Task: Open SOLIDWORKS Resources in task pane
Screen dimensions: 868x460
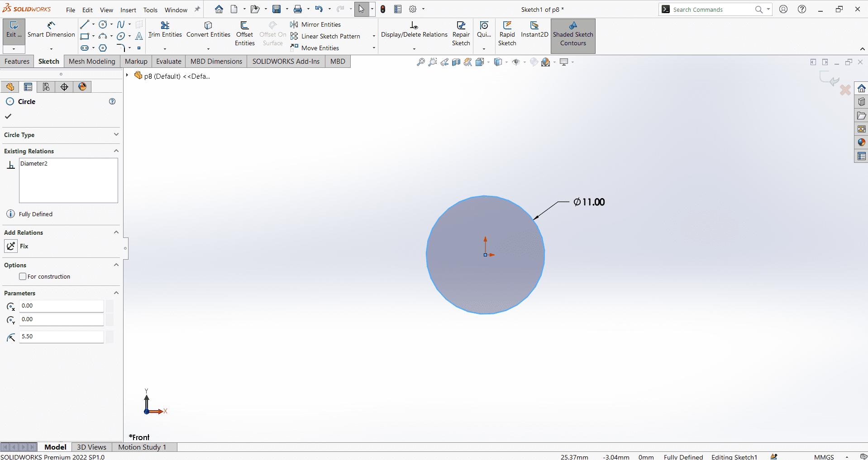Action: [x=861, y=88]
